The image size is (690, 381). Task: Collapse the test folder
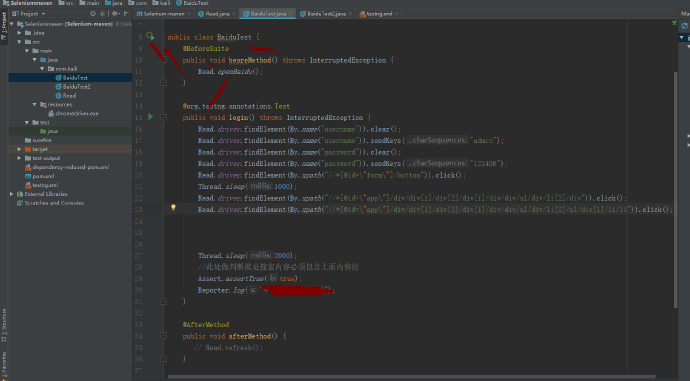(x=27, y=122)
